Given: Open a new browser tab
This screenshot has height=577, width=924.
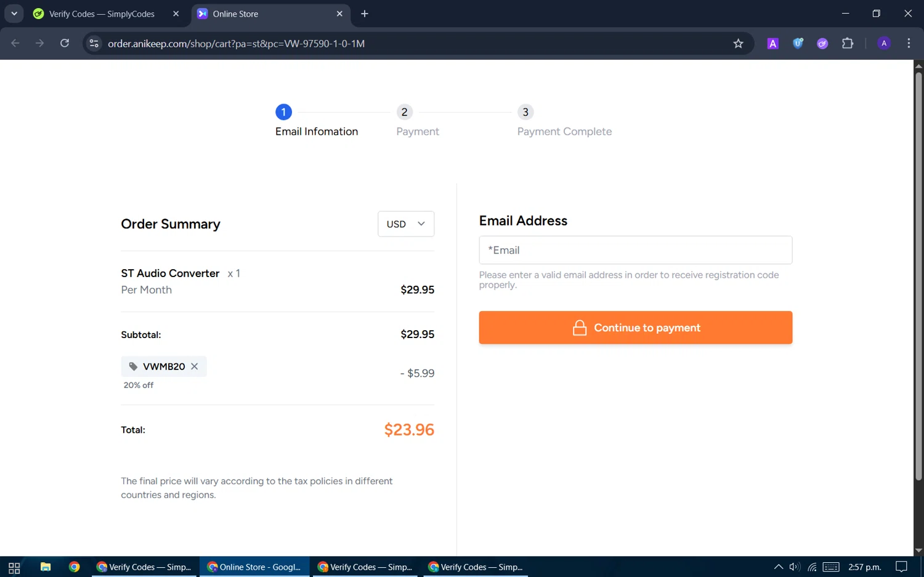Looking at the screenshot, I should tap(365, 14).
